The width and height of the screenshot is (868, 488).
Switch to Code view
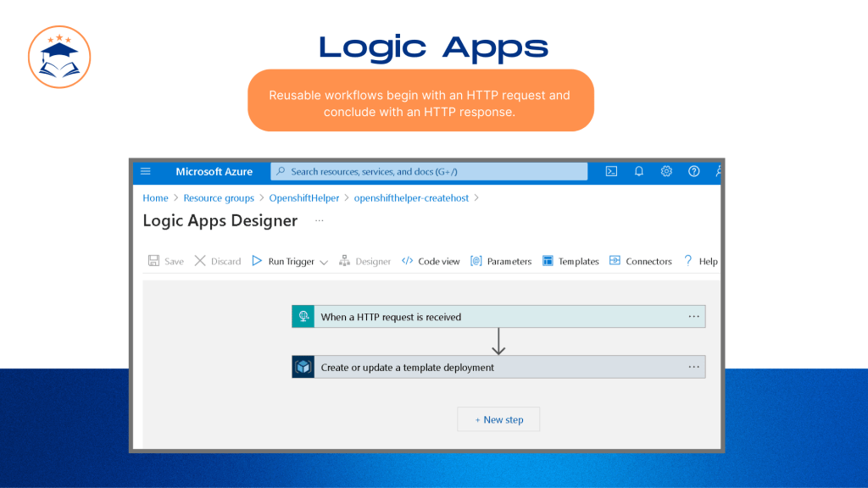click(x=431, y=261)
